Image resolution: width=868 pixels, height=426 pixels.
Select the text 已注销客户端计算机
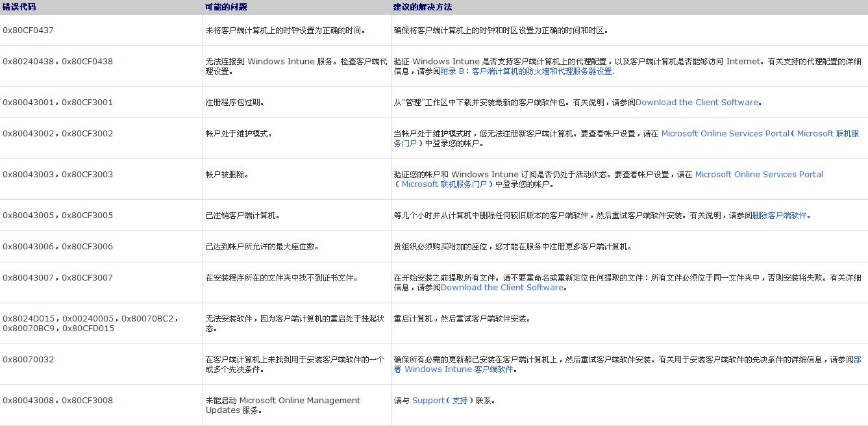[x=243, y=216]
